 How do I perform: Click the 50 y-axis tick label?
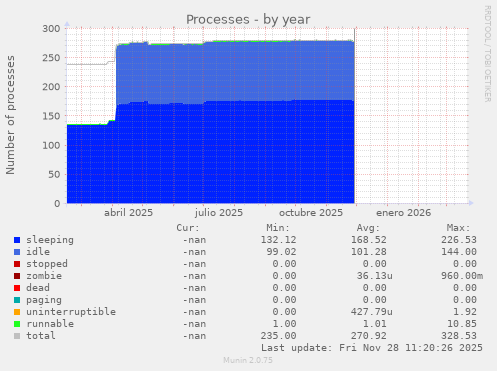(x=54, y=174)
